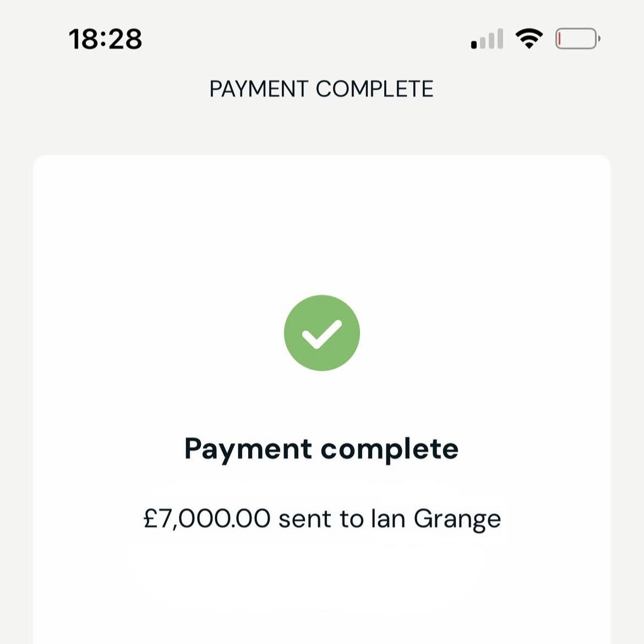Screen dimensions: 644x644
Task: Tap the 18:28 status bar clock
Action: (x=106, y=40)
